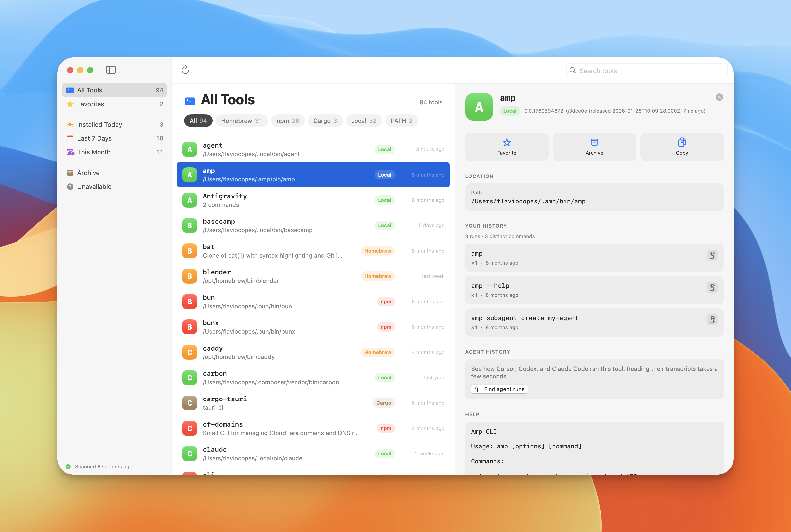The width and height of the screenshot is (791, 532).
Task: Toggle the sidebar visibility icon
Action: pos(111,70)
